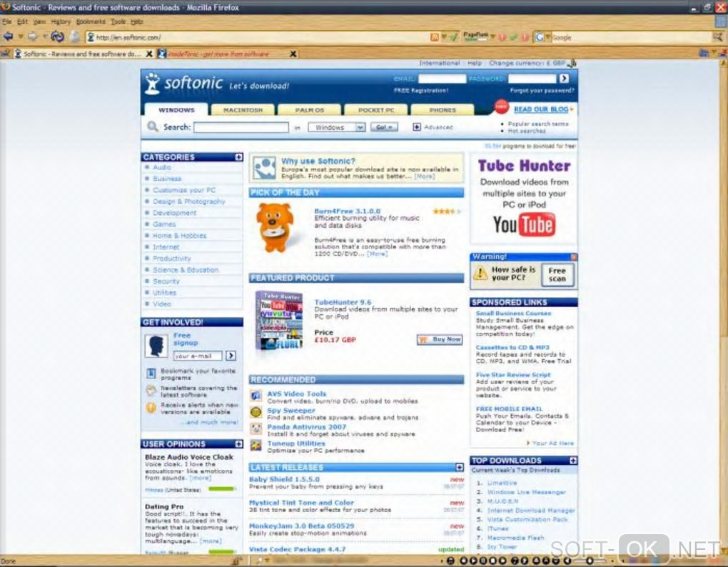
Task: Click the Change currency link
Action: pos(527,63)
